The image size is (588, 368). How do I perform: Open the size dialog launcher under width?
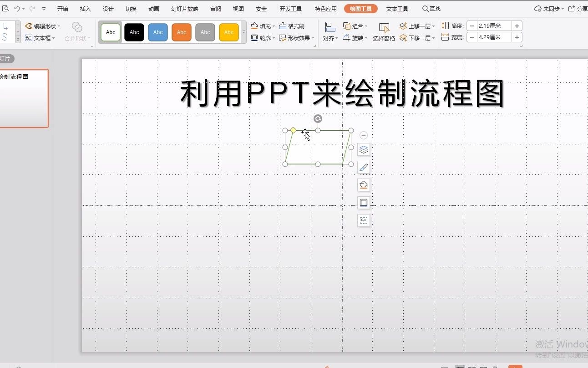522,45
